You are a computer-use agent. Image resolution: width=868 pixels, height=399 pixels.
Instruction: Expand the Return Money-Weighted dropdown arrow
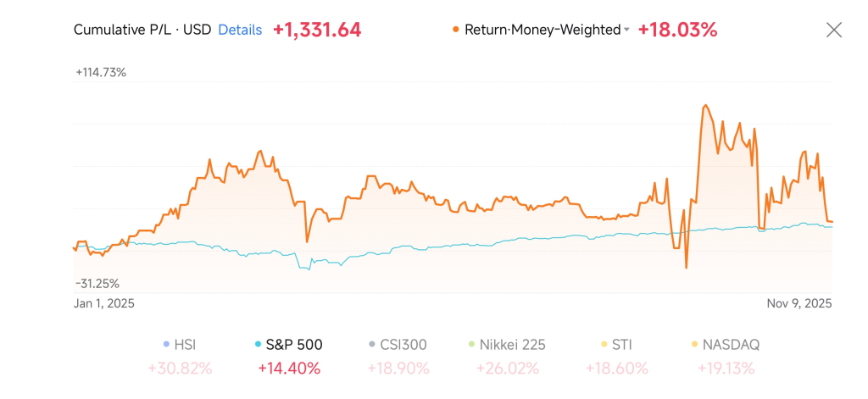click(626, 30)
